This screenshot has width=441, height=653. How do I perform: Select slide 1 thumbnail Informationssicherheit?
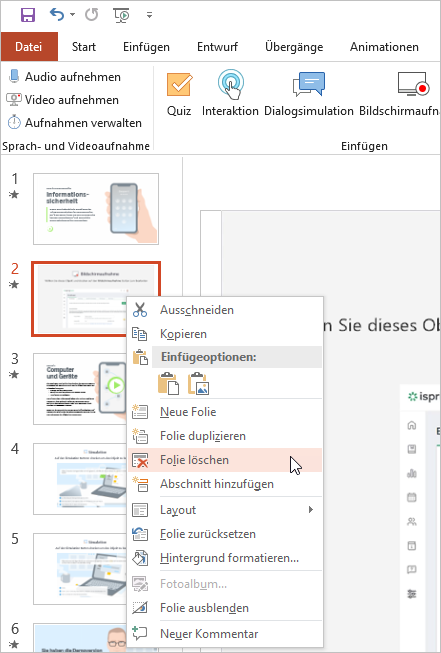click(96, 209)
